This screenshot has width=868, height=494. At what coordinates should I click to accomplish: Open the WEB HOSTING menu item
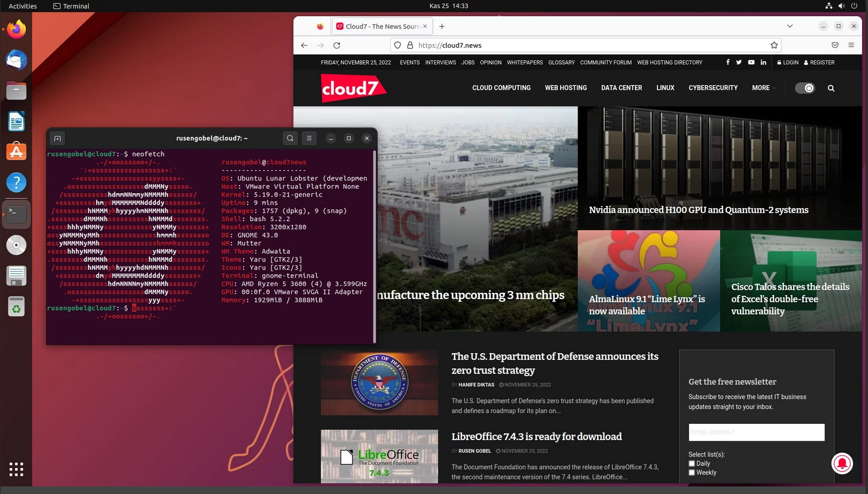click(x=566, y=88)
